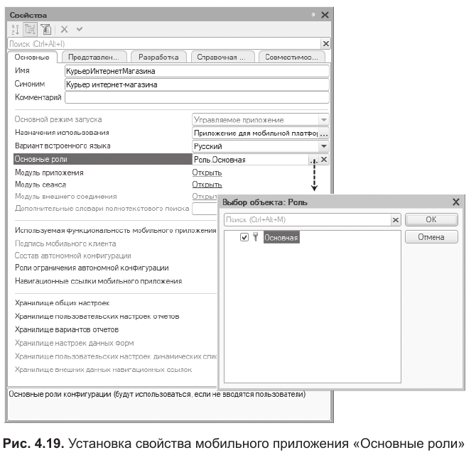Viewport: 476px width, 455px height.
Task: Click the Поиск (Ctrl+Alt+M) search box
Action: point(308,220)
